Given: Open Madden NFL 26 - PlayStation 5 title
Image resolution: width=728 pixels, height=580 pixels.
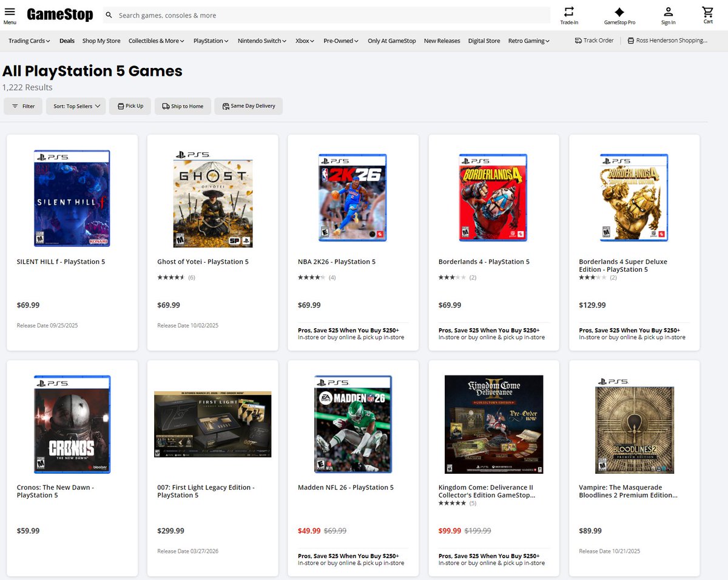Looking at the screenshot, I should tap(346, 488).
